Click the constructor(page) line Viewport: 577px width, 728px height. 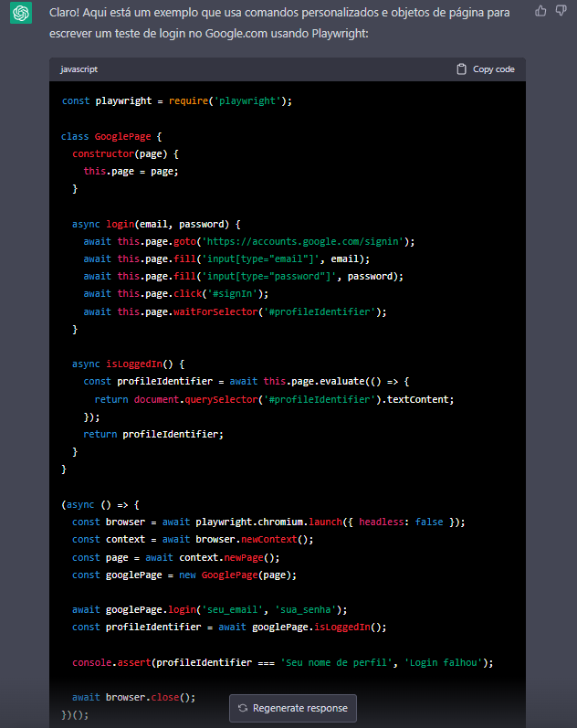pyautogui.click(x=125, y=153)
